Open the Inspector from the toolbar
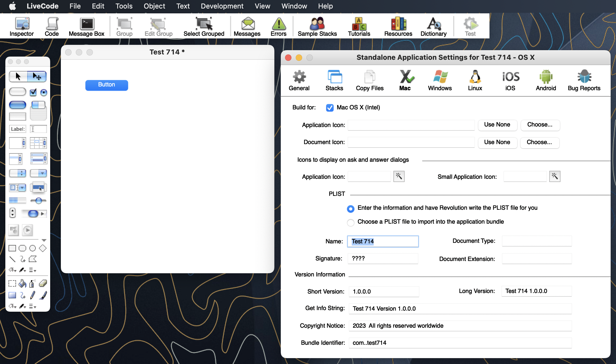The image size is (616, 364). coord(22,27)
